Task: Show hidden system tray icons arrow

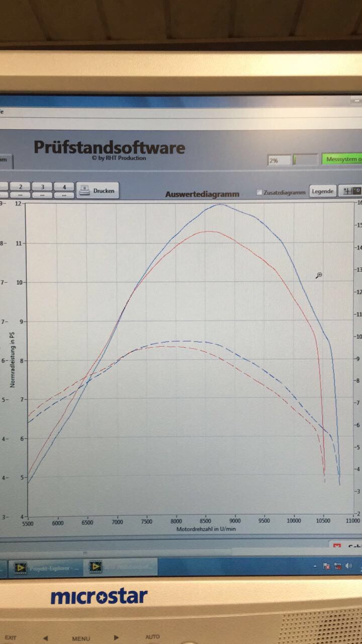Action: (x=315, y=567)
